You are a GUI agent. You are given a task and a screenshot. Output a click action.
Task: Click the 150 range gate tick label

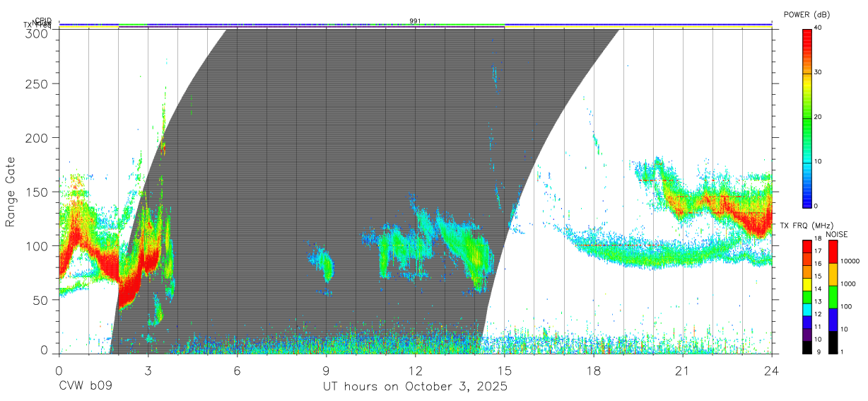pos(38,192)
